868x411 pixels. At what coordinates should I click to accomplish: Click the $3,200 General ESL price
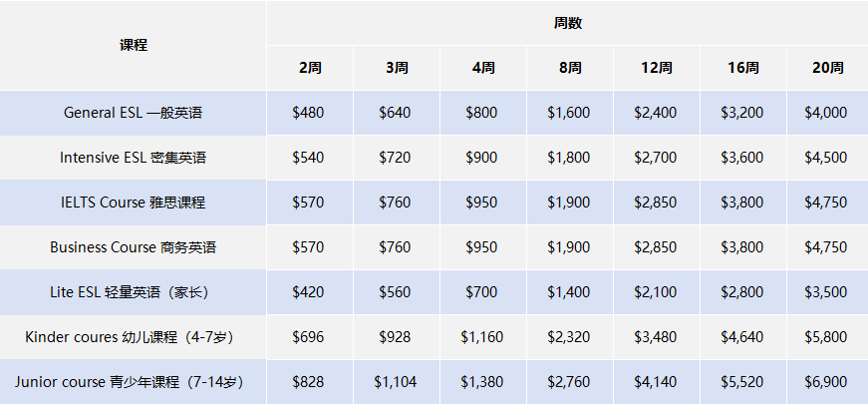742,113
